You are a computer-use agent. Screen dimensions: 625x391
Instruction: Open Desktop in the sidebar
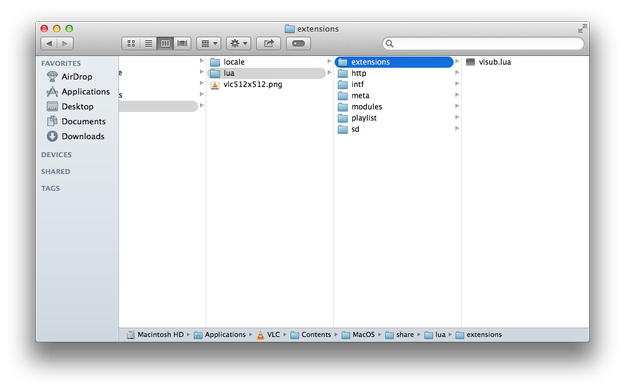coord(70,106)
